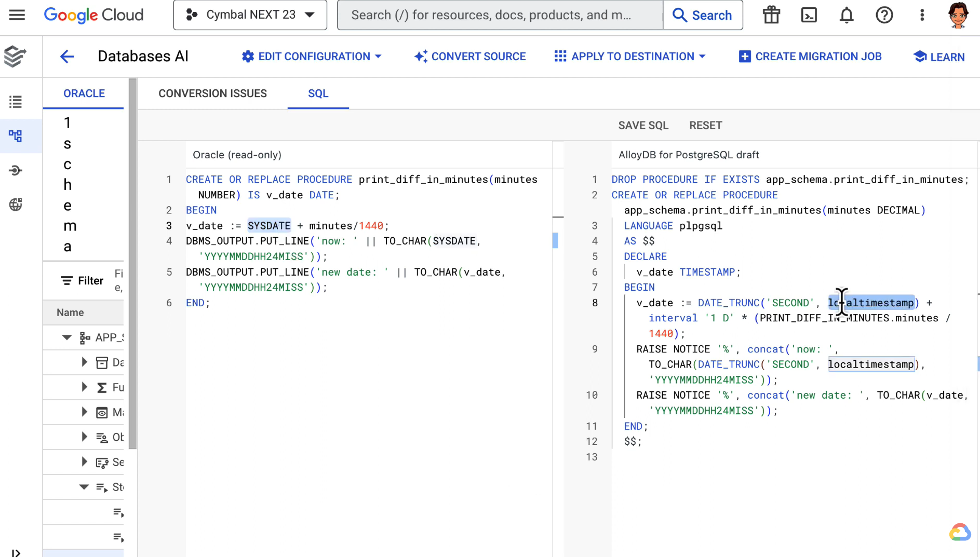Viewport: 980px width, 557px height.
Task: Expand the Ma... materialized views tree node
Action: pyautogui.click(x=84, y=412)
